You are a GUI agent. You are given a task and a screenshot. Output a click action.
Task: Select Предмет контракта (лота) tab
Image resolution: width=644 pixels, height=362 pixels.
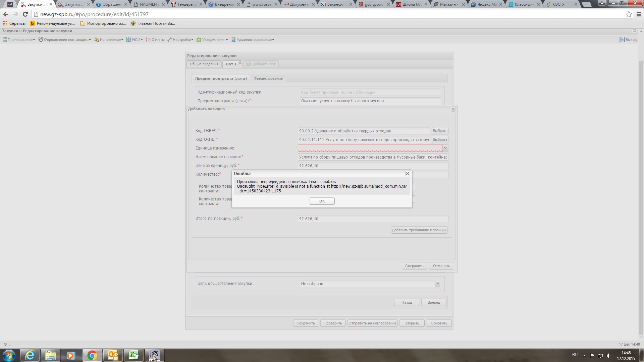tap(221, 78)
